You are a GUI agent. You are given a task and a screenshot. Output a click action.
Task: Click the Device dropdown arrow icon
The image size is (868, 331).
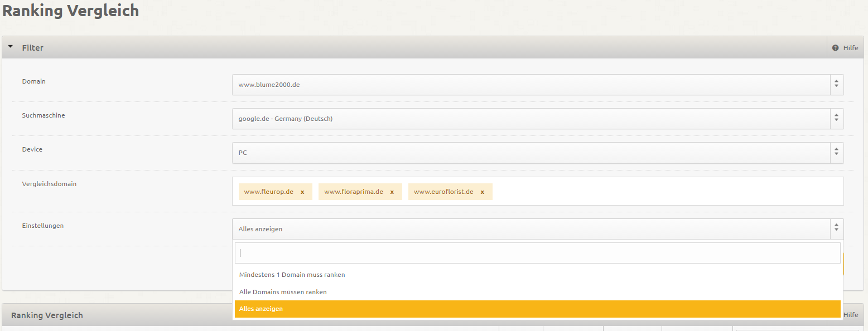[x=836, y=153]
